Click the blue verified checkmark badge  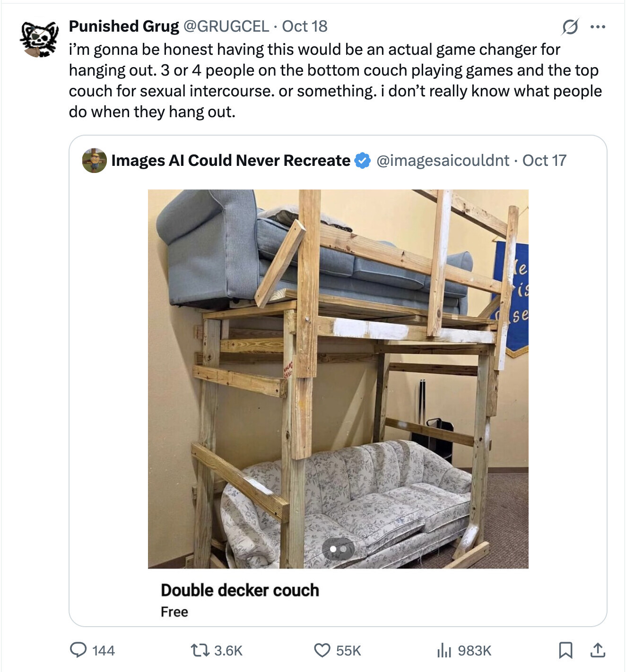[x=363, y=161]
